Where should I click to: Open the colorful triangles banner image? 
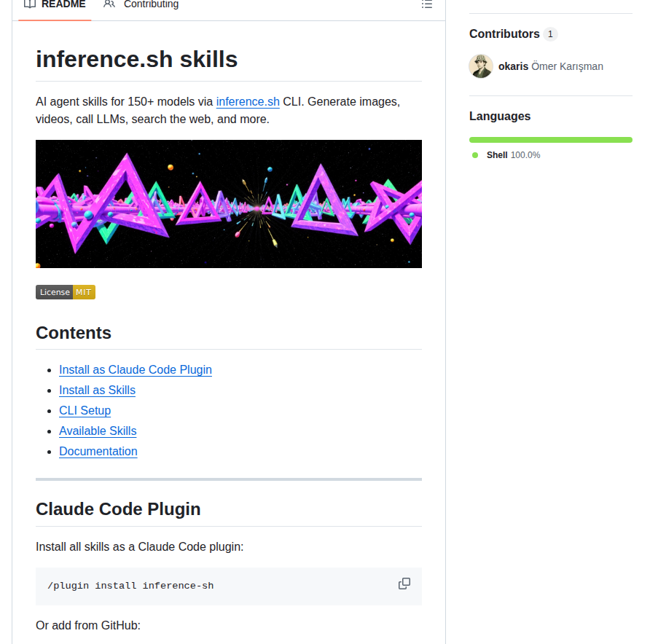tap(229, 204)
